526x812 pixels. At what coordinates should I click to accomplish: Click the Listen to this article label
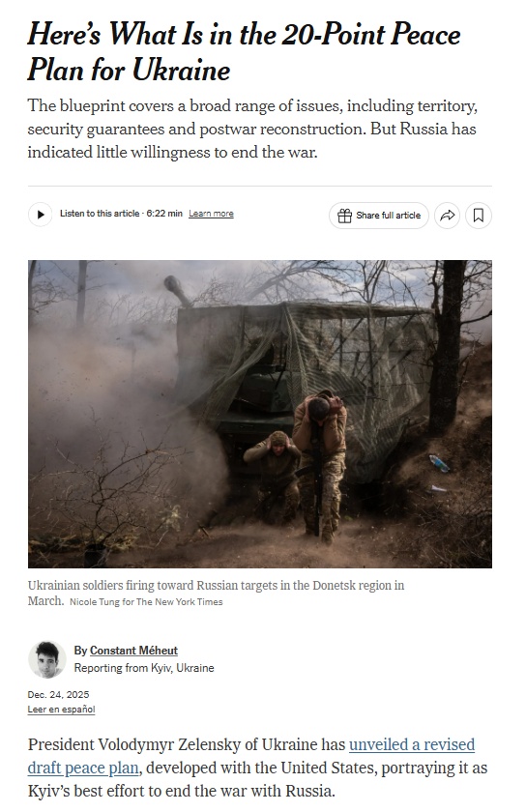tap(100, 214)
